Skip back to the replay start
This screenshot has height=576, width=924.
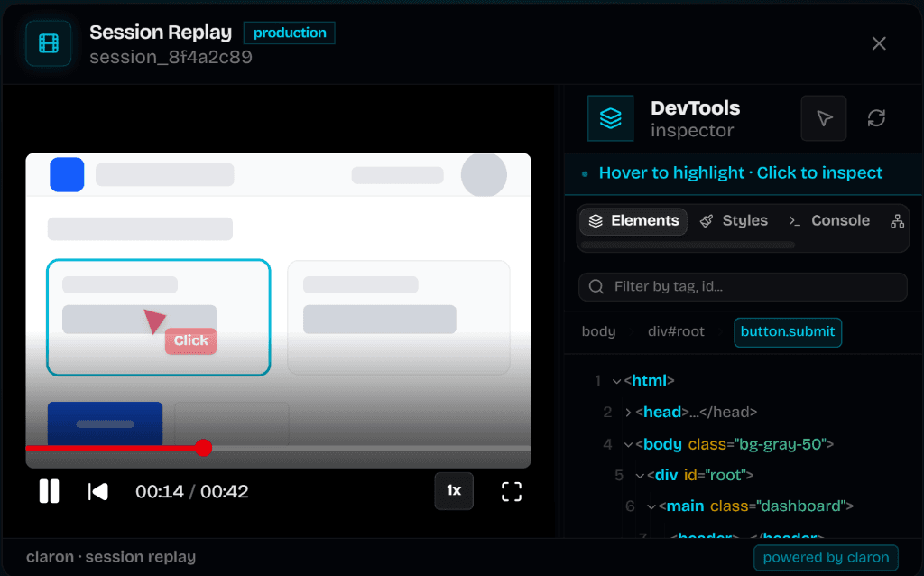tap(97, 492)
